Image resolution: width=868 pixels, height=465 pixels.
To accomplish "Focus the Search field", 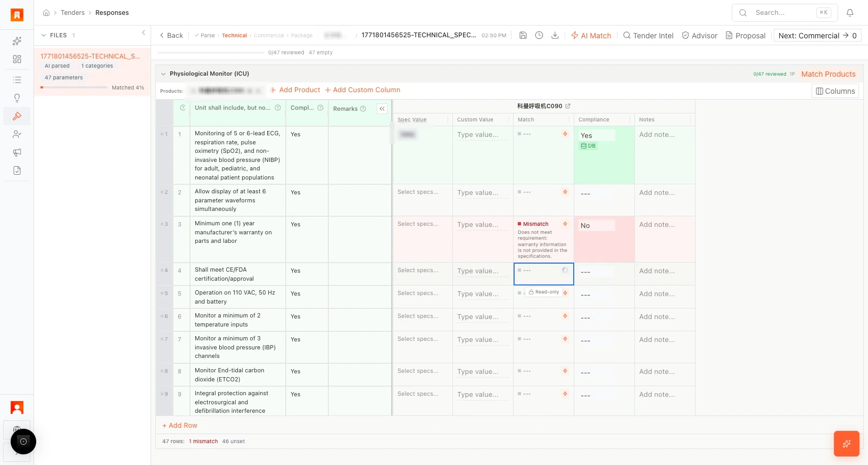I will coord(785,13).
